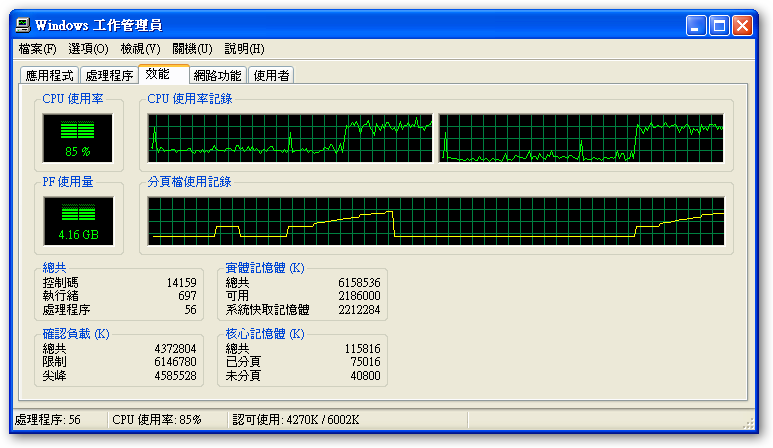Click the CPU usage meter showing 85 %

77,138
